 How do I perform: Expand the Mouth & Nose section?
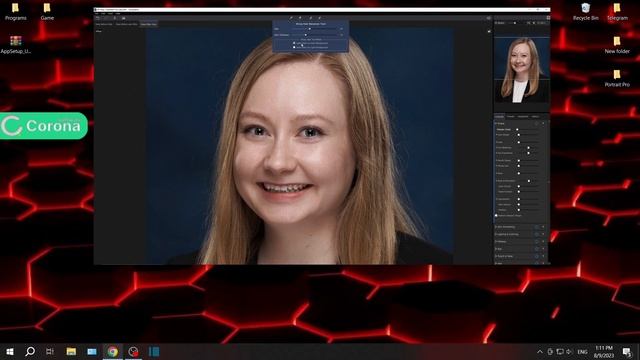click(x=496, y=256)
